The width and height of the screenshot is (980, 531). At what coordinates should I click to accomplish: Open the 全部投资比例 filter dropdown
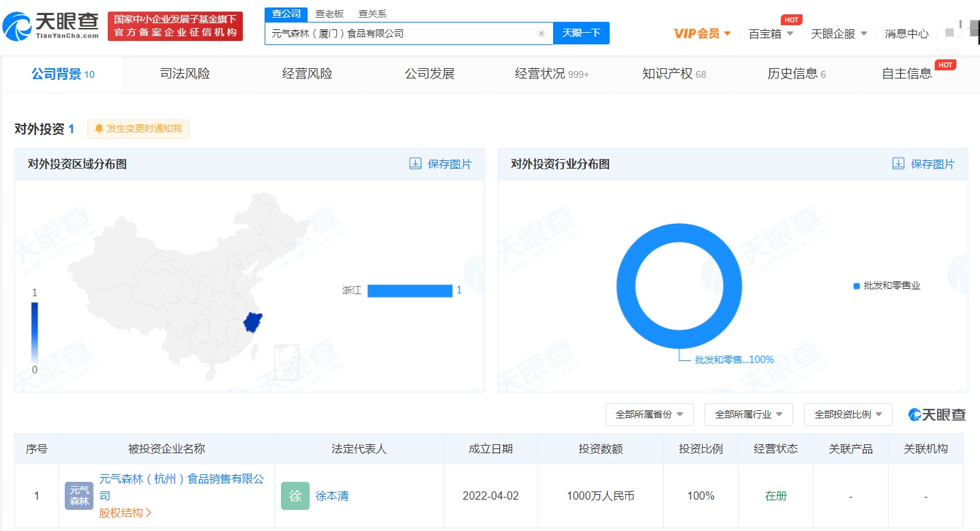848,414
